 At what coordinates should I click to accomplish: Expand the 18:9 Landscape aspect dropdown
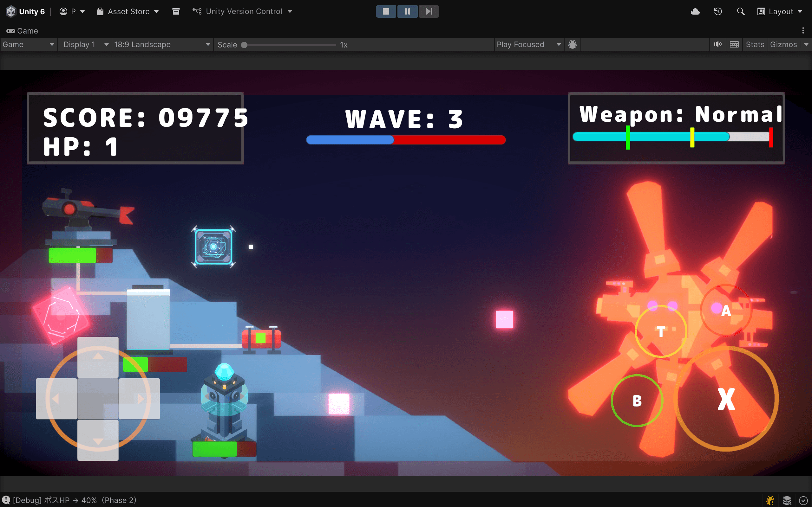pos(162,44)
